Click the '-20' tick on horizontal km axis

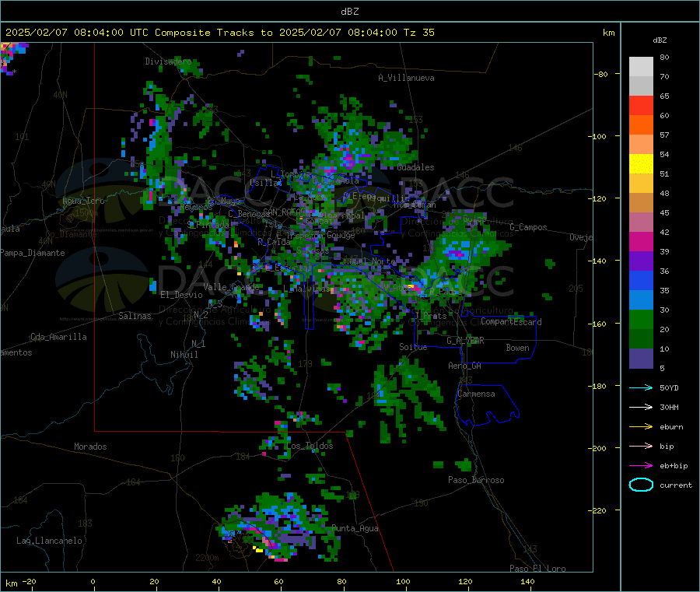[x=29, y=581]
